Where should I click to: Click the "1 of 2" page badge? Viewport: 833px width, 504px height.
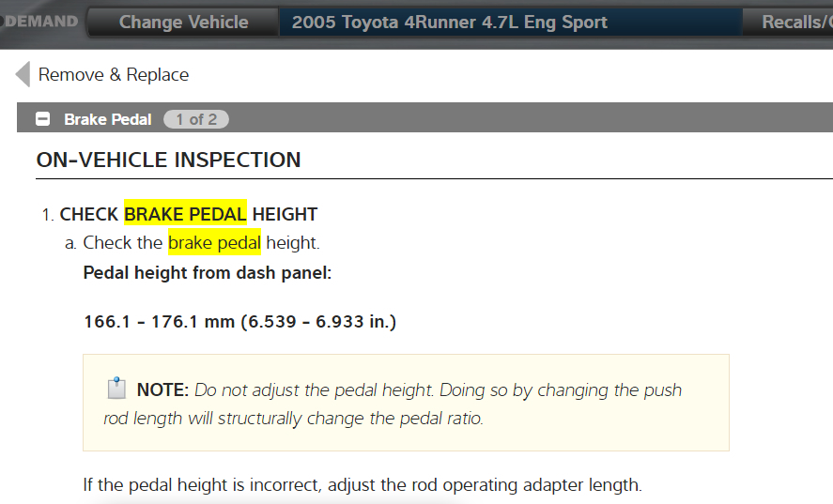click(195, 119)
